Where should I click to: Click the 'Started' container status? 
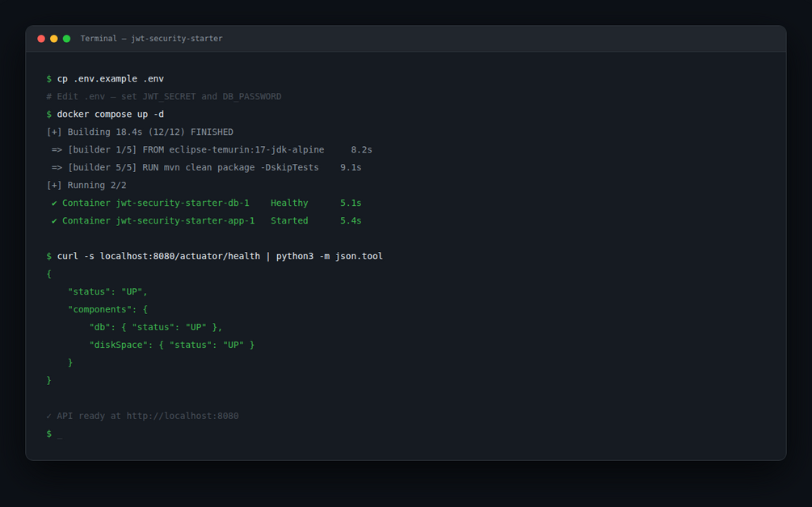click(x=289, y=221)
